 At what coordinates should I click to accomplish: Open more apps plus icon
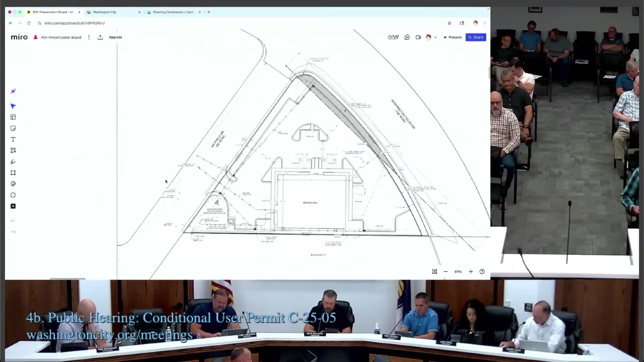point(13,206)
